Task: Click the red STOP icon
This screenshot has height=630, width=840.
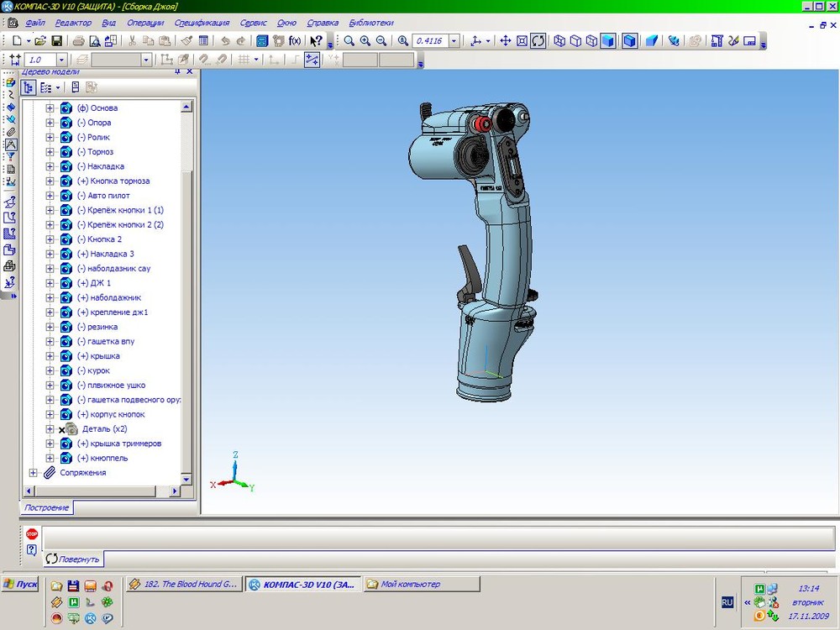Action: 32,533
